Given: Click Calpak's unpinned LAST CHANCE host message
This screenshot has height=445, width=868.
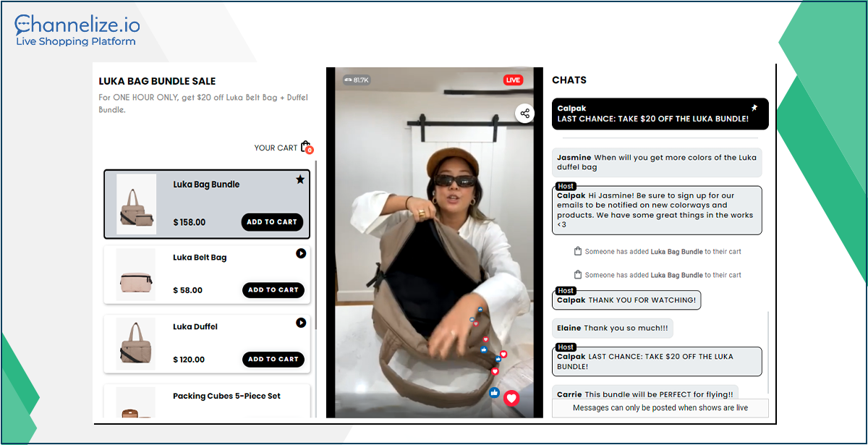Looking at the screenshot, I should click(657, 361).
